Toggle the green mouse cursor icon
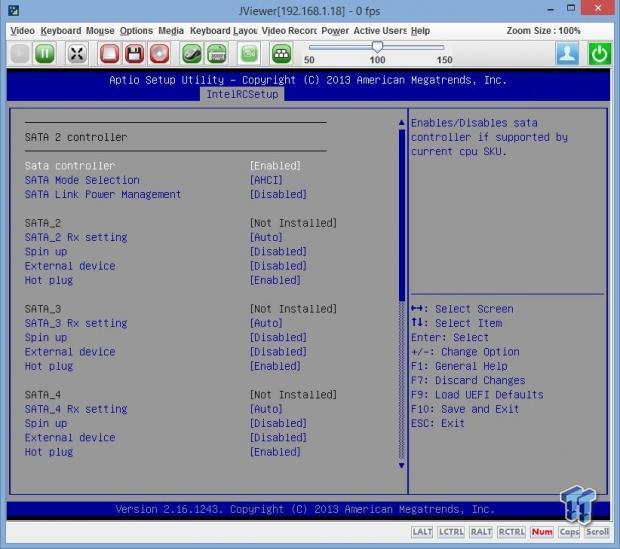 click(192, 53)
